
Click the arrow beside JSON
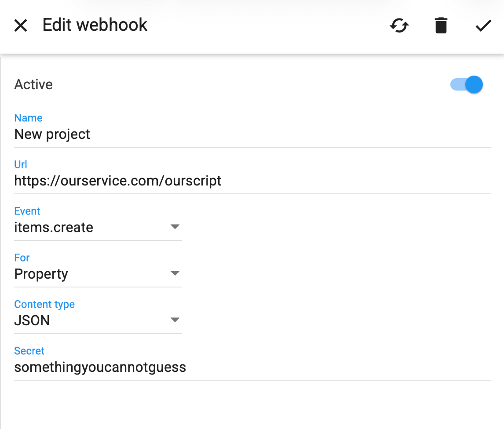pos(175,320)
